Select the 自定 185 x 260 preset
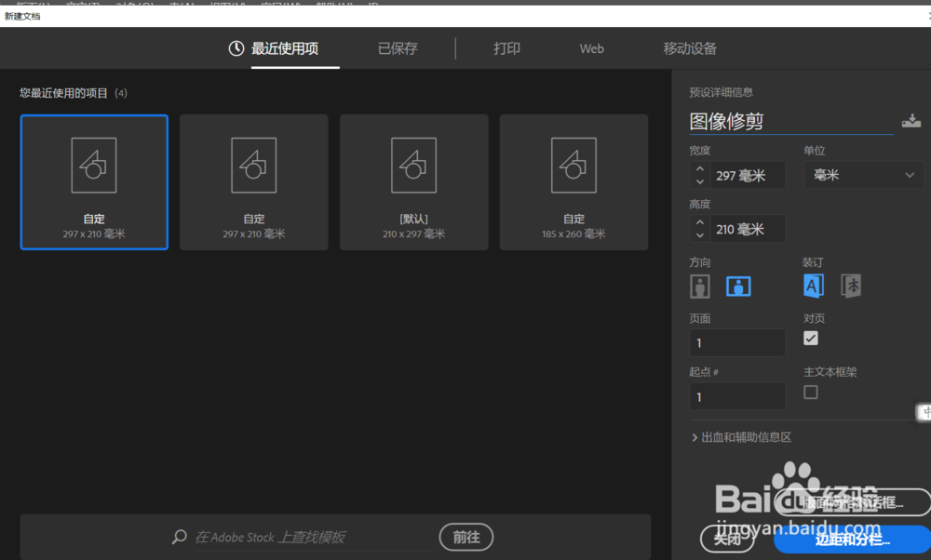The height and width of the screenshot is (560, 931). point(573,182)
